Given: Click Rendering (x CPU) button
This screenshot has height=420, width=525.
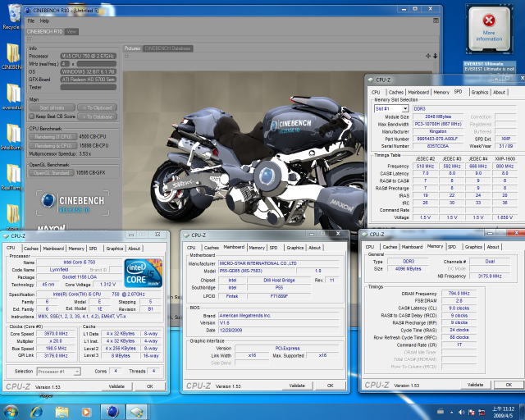Looking at the screenshot, I should point(53,146).
